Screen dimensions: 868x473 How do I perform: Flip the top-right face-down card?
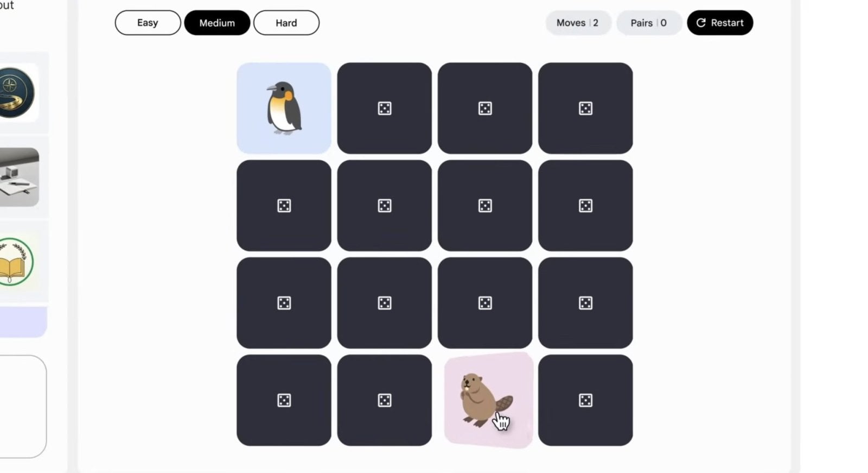[585, 108]
